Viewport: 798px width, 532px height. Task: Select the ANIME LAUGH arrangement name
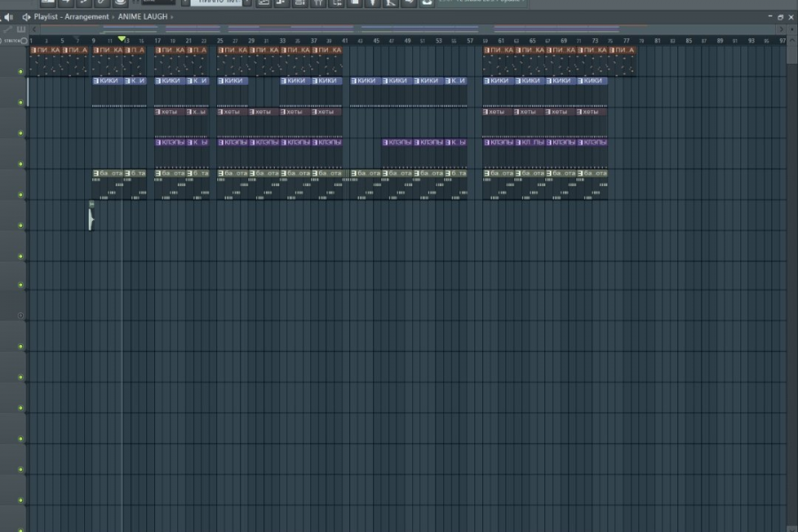[143, 17]
